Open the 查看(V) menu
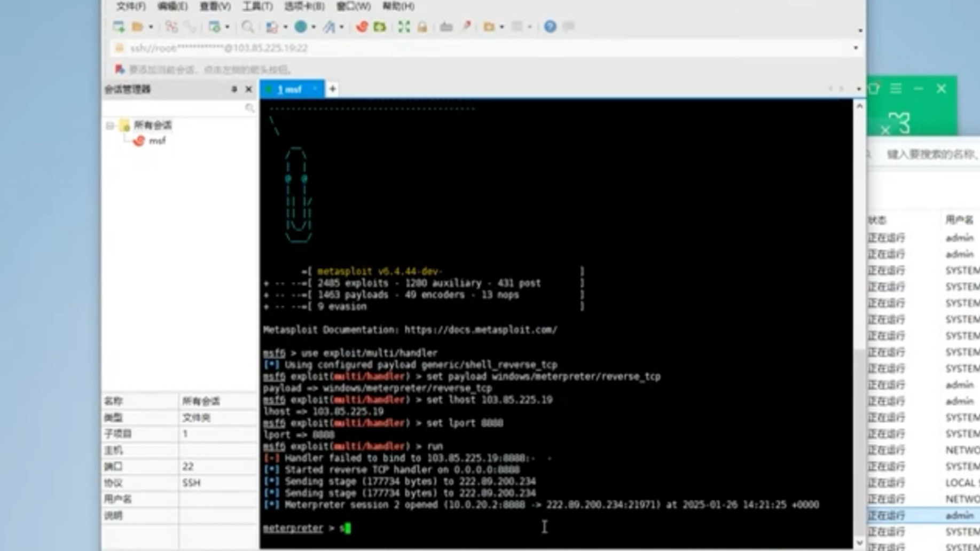The width and height of the screenshot is (980, 551). (215, 6)
